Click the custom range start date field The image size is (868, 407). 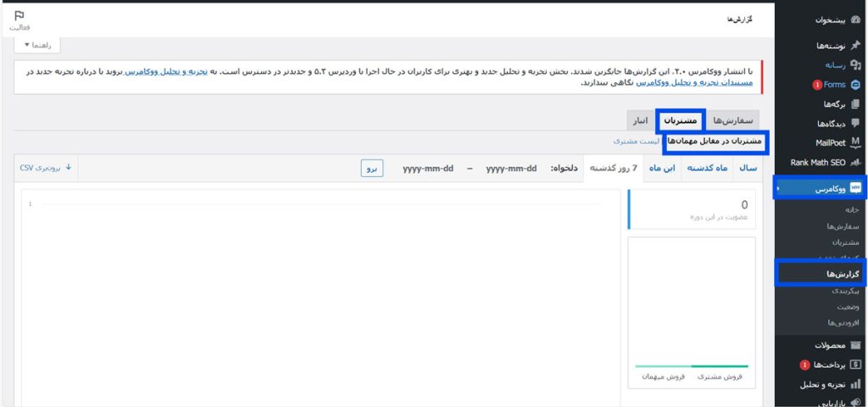511,169
